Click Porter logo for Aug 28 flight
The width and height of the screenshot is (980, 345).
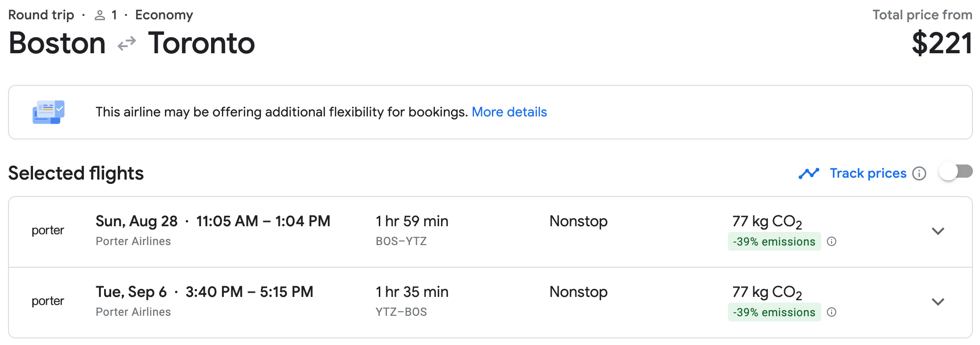[x=48, y=230]
